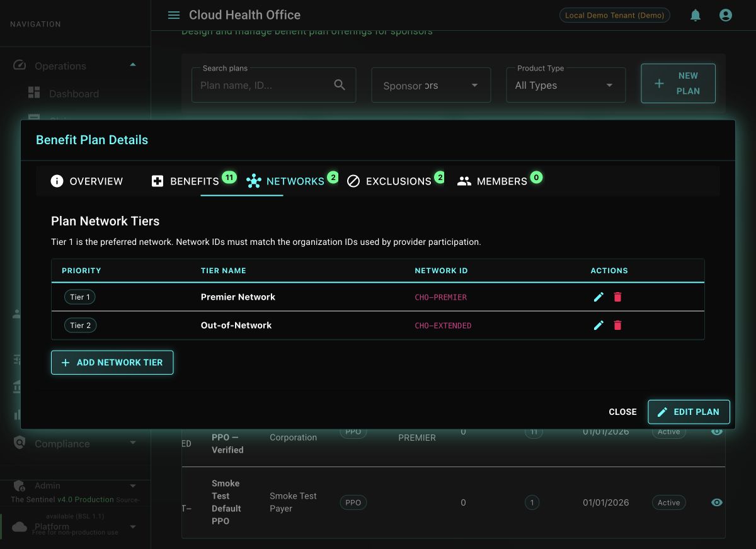Click the Actions column header

(x=609, y=270)
